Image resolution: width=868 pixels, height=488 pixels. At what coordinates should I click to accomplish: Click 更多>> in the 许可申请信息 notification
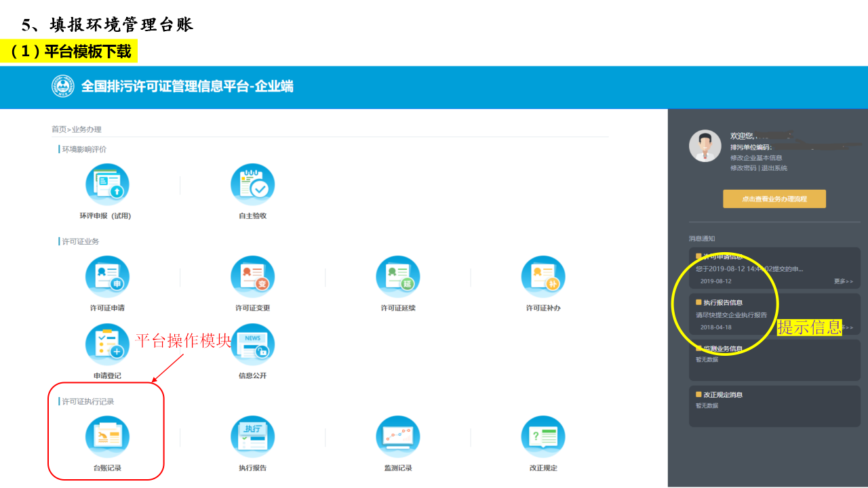(843, 281)
